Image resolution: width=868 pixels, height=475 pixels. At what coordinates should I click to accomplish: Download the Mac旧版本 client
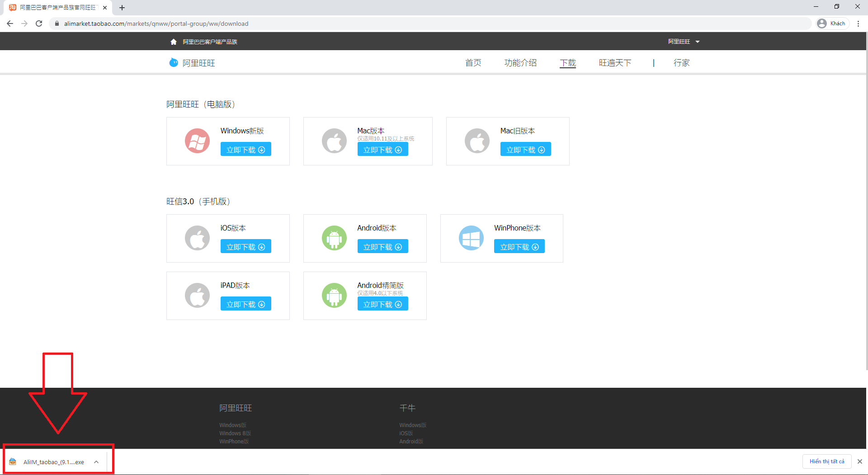click(x=526, y=149)
